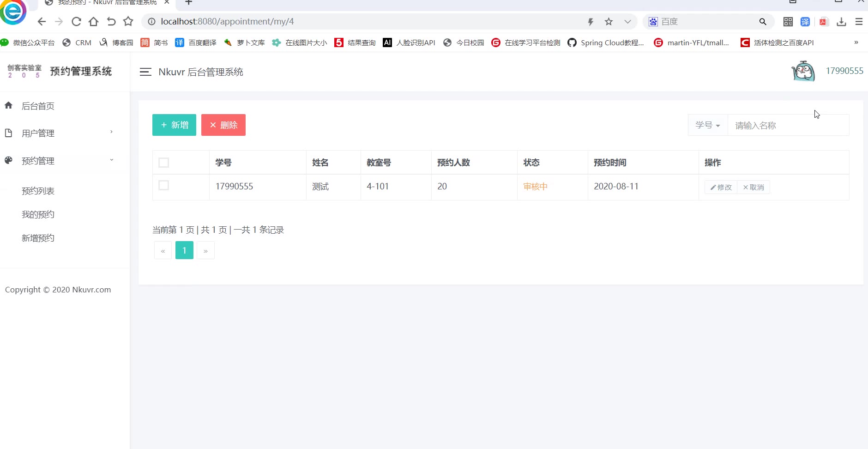Open the 在线学习平台检测 bookmark
The width and height of the screenshot is (868, 449).
[x=526, y=42]
